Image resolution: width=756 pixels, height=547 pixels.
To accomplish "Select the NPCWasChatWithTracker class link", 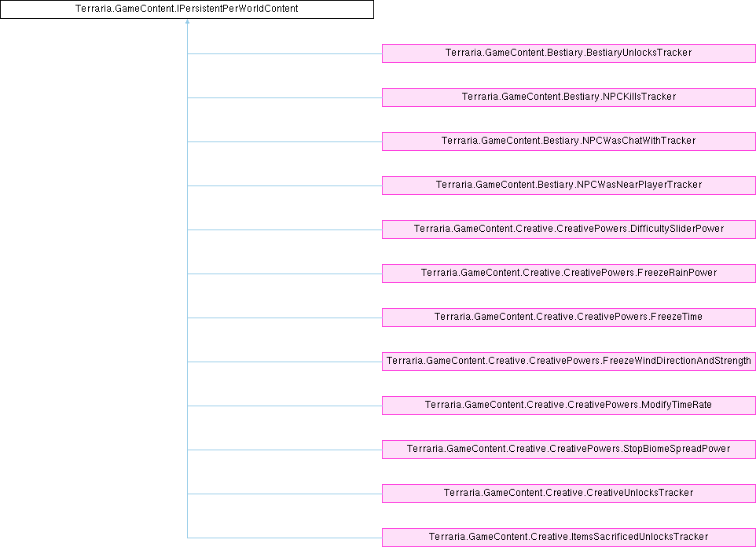I will pos(568,141).
